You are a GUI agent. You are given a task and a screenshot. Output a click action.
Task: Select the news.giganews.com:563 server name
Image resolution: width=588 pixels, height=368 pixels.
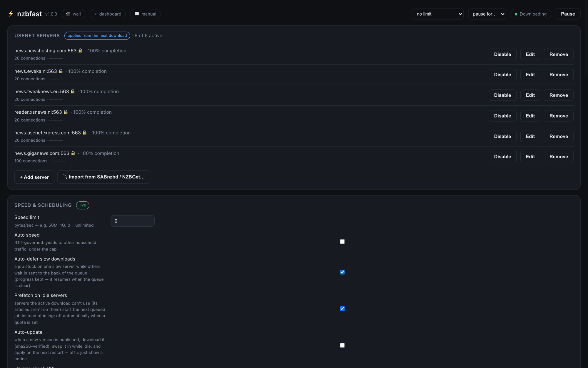pos(42,153)
